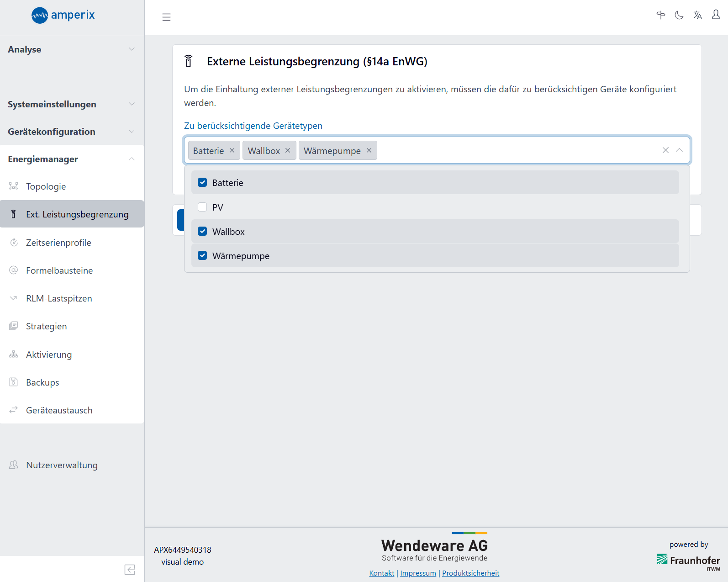The width and height of the screenshot is (728, 582).
Task: Click the signpost icon in header
Action: click(660, 16)
